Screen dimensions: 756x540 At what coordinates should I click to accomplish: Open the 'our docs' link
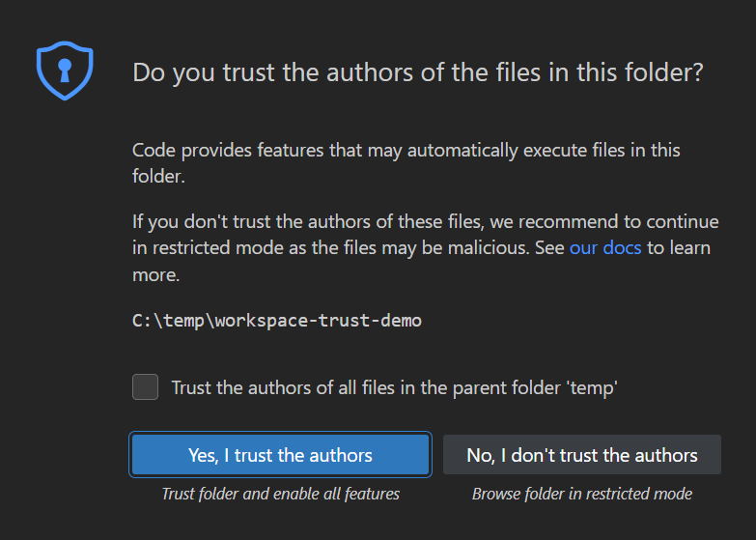[x=605, y=247]
